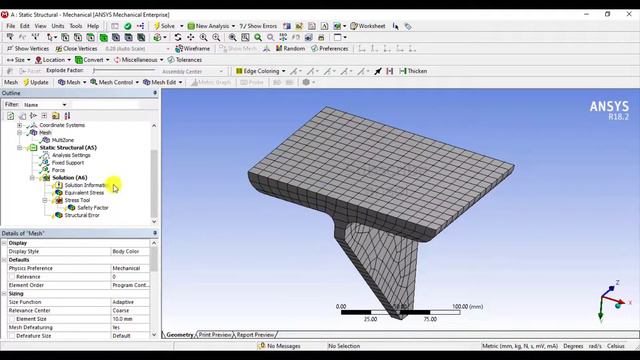Image resolution: width=640 pixels, height=360 pixels.
Task: Click the Rotate view tool icon
Action: [x=178, y=37]
